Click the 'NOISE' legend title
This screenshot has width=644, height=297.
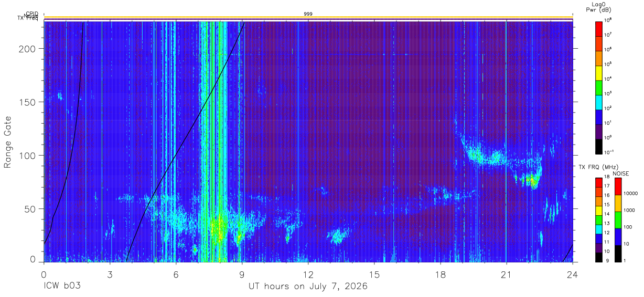pyautogui.click(x=621, y=173)
